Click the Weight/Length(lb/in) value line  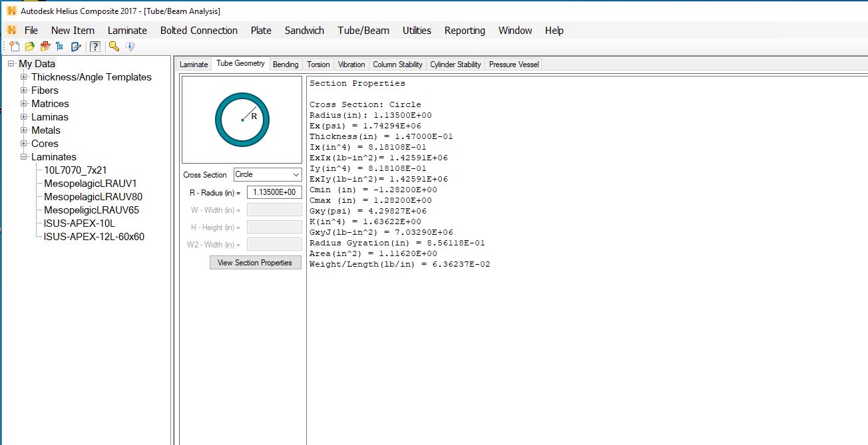[x=400, y=264]
